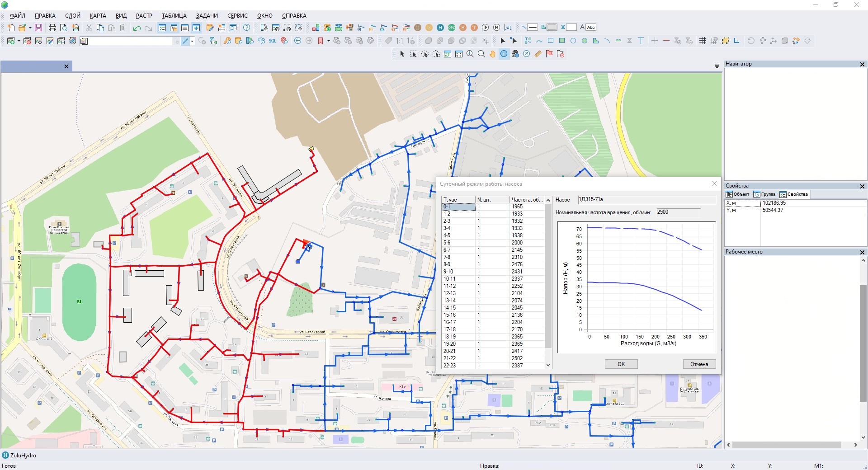This screenshot has height=470, width=868.
Task: Open dropdown arrow next to Open folder icon
Action: (30, 28)
